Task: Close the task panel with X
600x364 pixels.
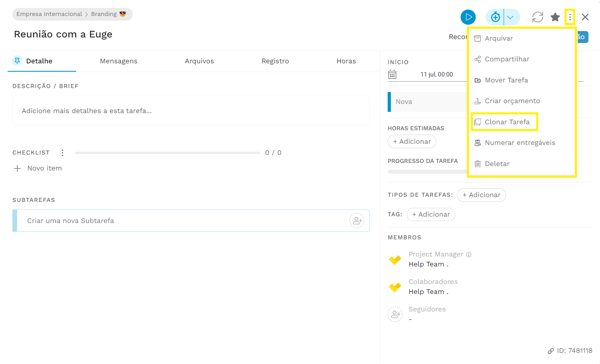Action: (x=585, y=17)
